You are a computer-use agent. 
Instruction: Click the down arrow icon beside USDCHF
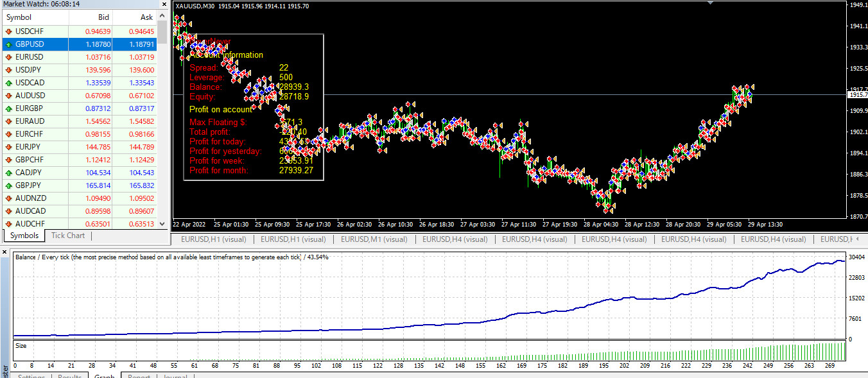pyautogui.click(x=9, y=31)
